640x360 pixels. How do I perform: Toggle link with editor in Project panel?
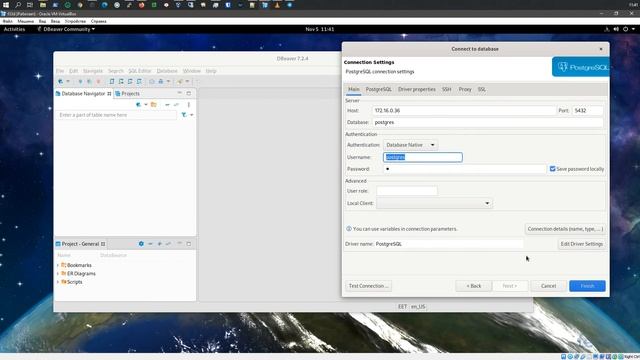[x=169, y=244]
